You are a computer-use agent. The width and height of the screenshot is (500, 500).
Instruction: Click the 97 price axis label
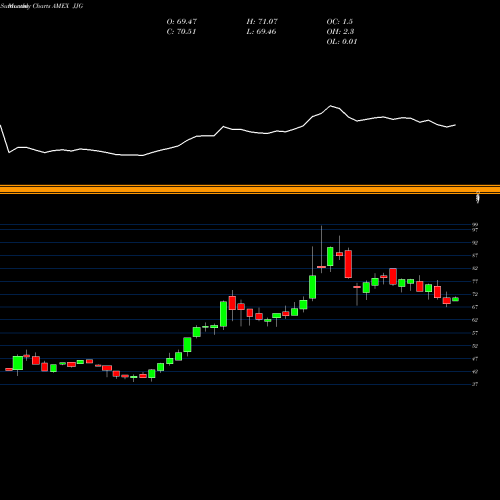pos(475,230)
